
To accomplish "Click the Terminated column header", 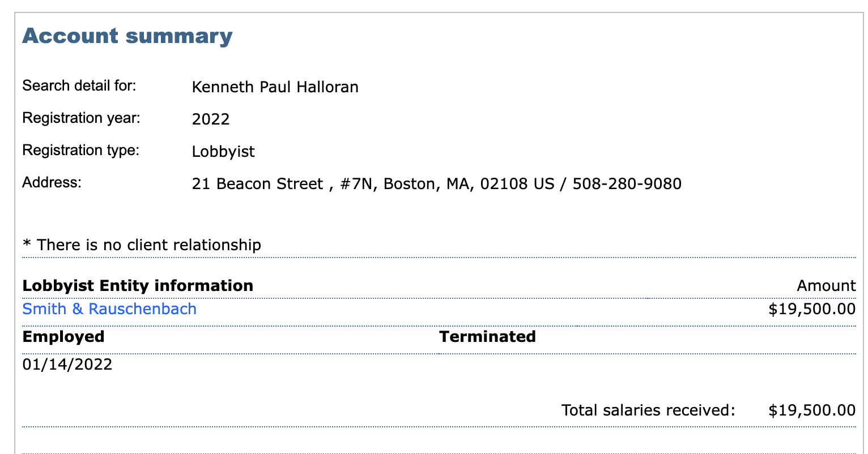I will pos(487,337).
